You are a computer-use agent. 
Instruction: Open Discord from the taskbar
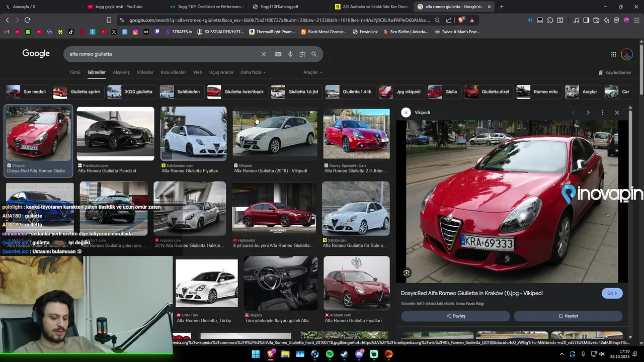[x=359, y=354]
